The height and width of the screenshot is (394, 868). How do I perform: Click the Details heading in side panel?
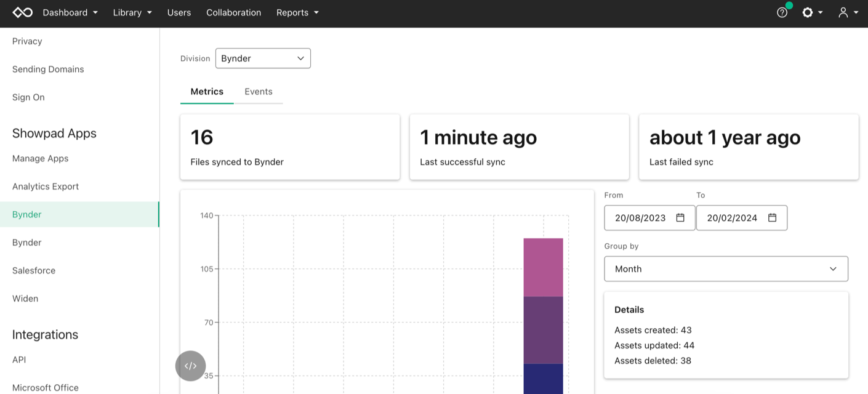[x=629, y=310]
